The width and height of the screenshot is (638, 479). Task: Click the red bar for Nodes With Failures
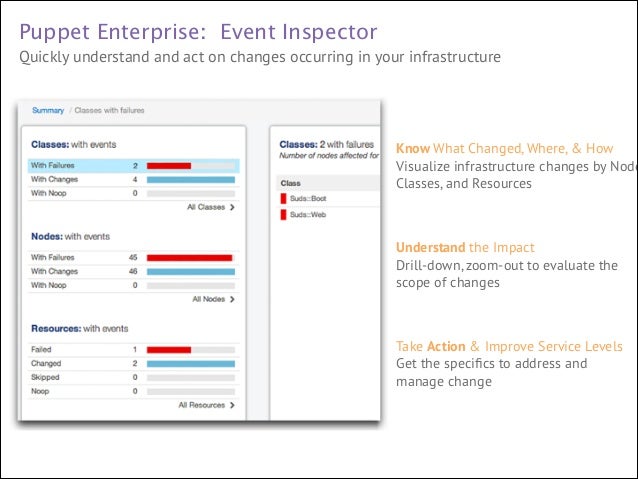(190, 258)
